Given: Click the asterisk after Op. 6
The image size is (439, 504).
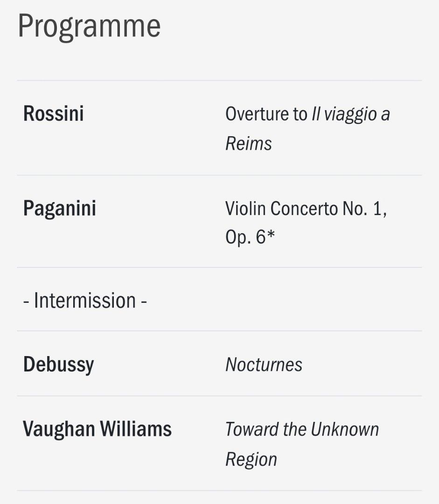Looking at the screenshot, I should pyautogui.click(x=271, y=236).
